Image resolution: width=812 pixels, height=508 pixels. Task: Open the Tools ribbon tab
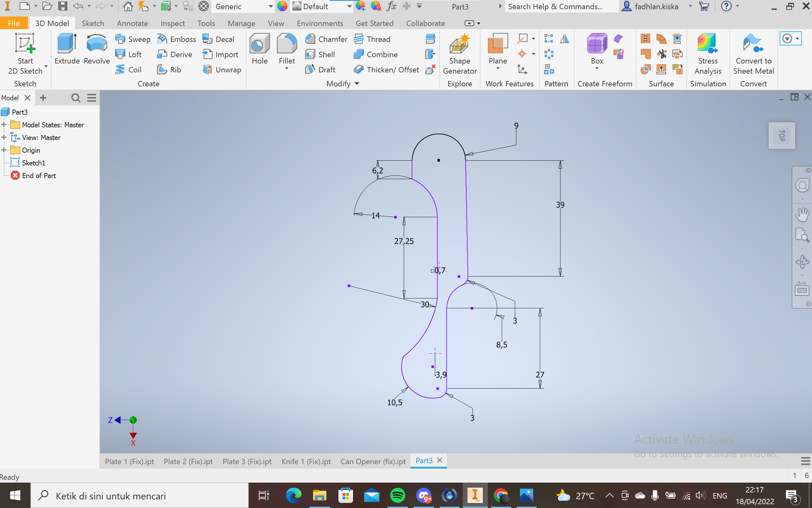[x=206, y=23]
